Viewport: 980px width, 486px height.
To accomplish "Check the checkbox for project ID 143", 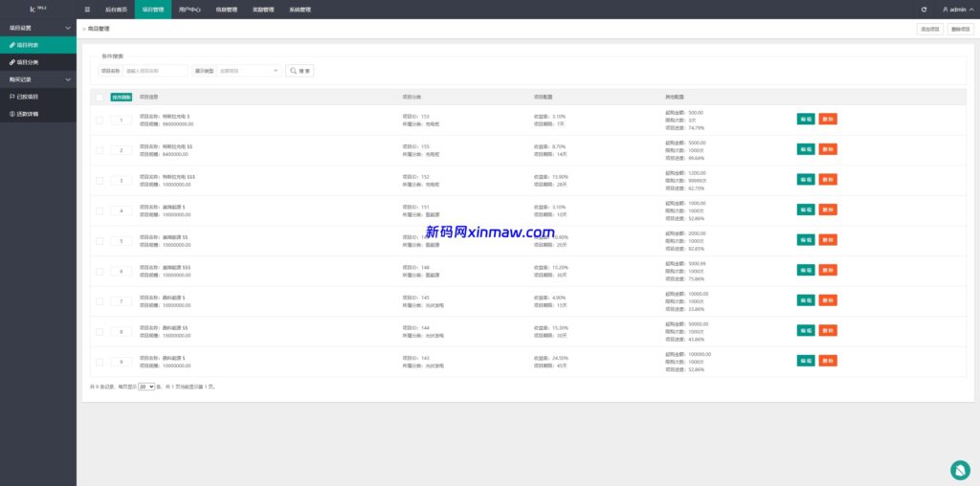I will 100,362.
